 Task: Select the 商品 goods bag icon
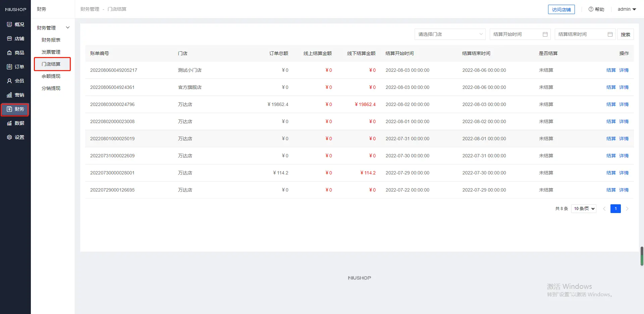pyautogui.click(x=9, y=53)
